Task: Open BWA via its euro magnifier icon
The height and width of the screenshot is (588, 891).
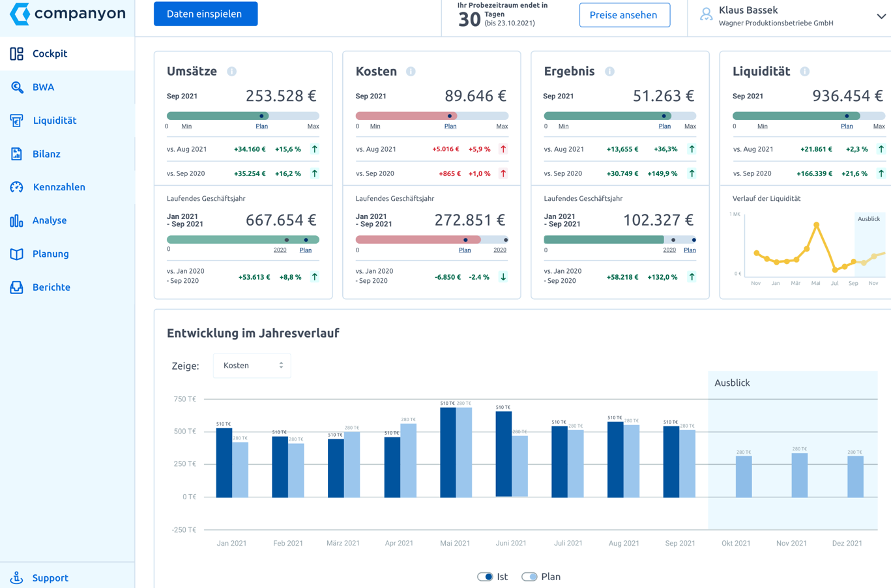Action: pos(17,87)
